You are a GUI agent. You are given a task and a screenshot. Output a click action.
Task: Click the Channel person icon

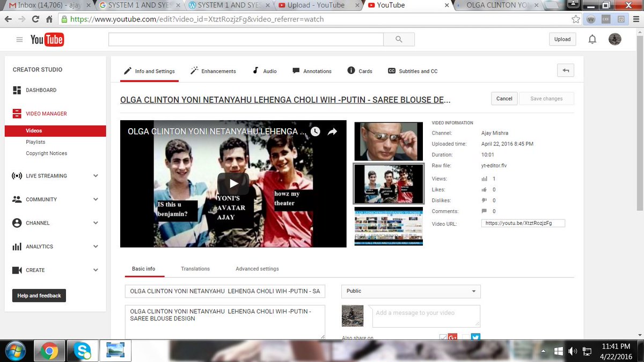click(x=17, y=223)
